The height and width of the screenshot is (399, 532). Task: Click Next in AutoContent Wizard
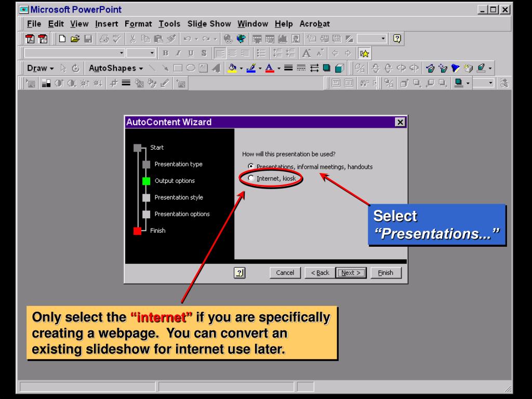[351, 273]
